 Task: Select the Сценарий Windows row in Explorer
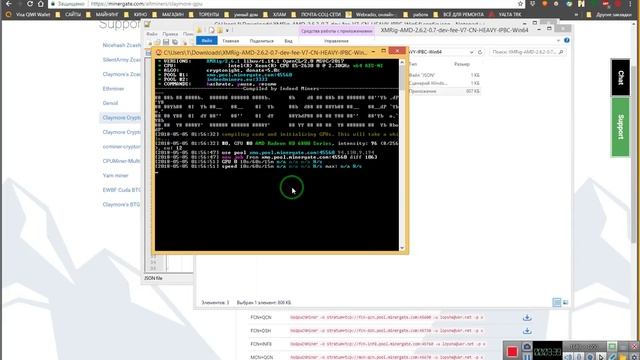[x=444, y=83]
